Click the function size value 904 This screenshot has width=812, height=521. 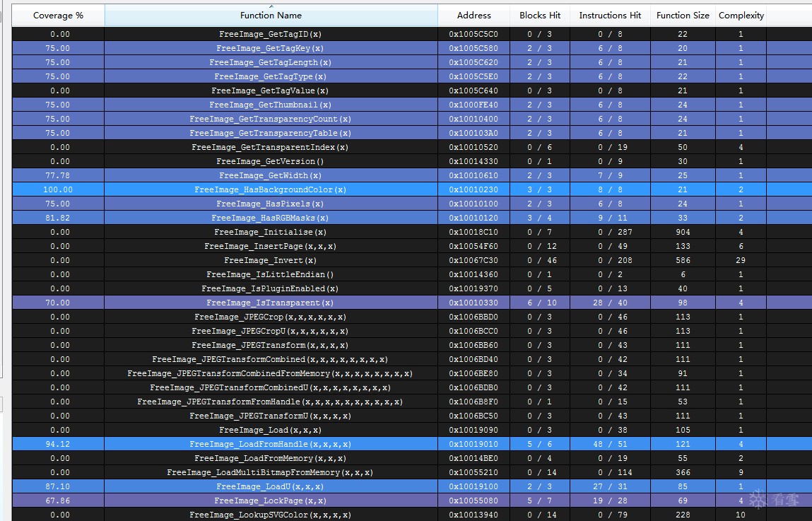pyautogui.click(x=683, y=232)
